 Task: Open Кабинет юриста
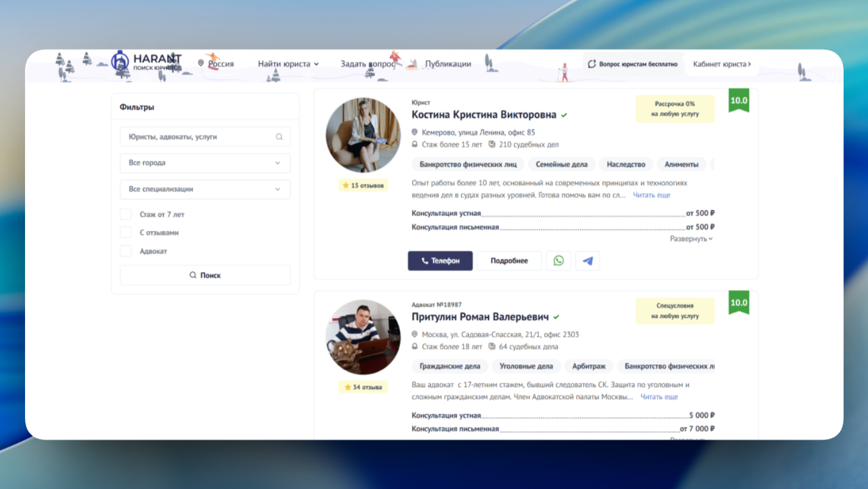click(722, 64)
